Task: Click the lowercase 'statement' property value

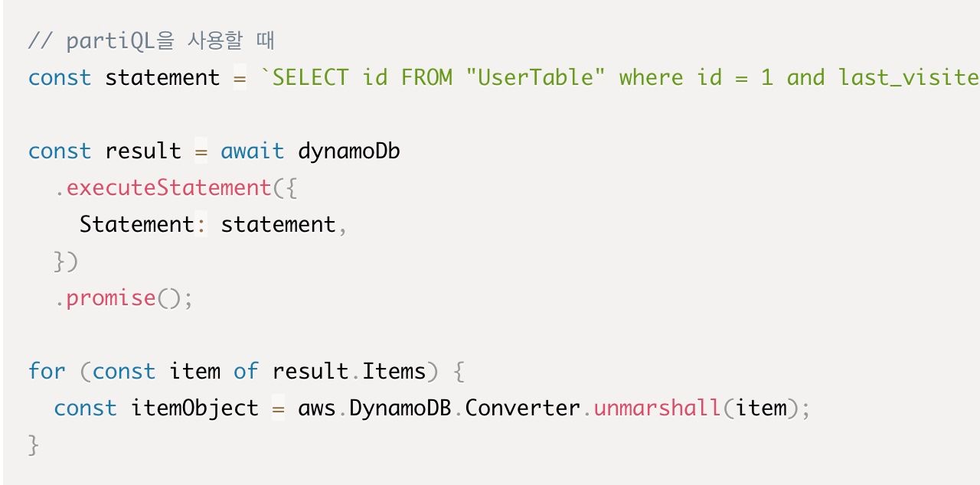Action: tap(278, 225)
